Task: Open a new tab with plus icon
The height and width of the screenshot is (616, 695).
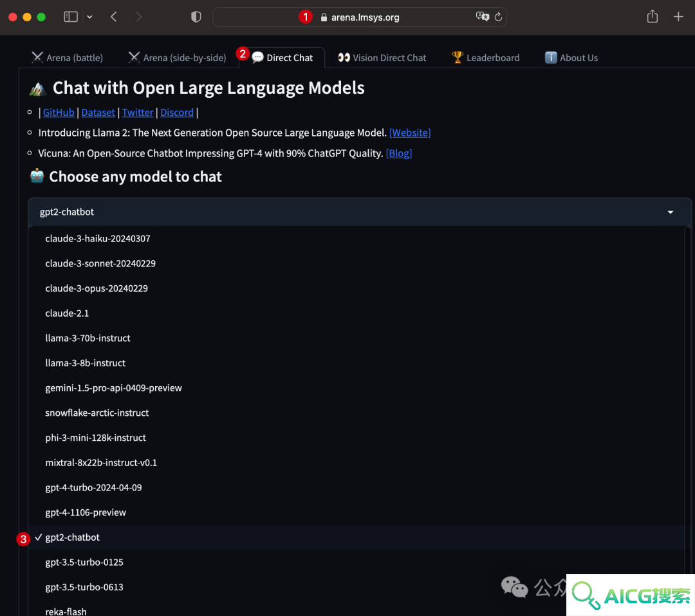Action: (678, 17)
